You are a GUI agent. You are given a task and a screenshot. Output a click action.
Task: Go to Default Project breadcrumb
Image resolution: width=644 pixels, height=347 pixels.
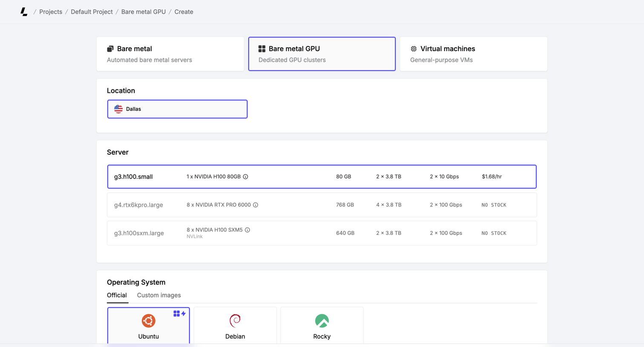point(92,12)
